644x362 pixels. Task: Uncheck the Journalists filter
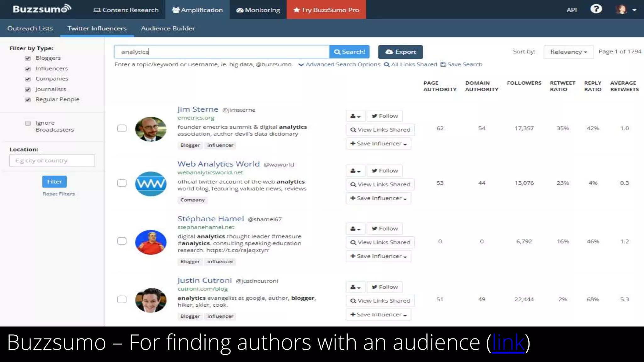pyautogui.click(x=28, y=90)
